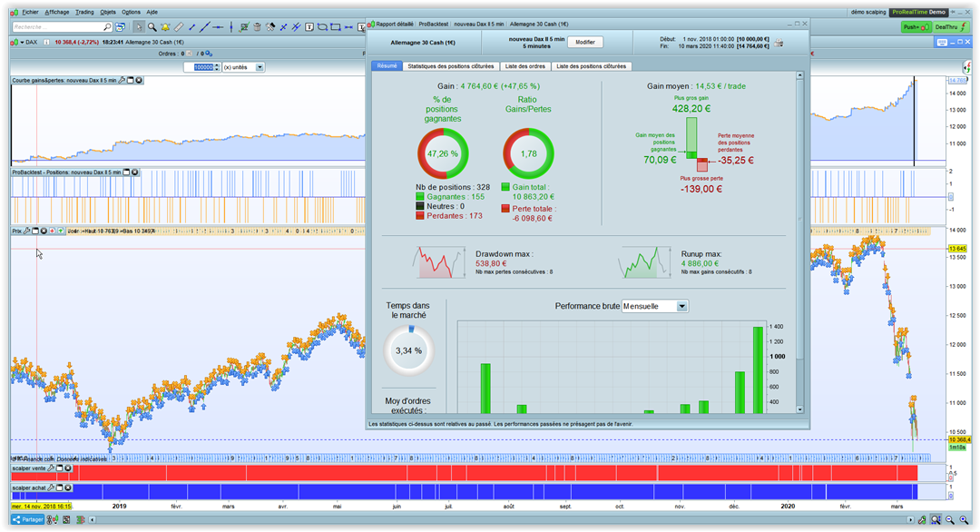Switch to Liste des positions clôturées tab

592,65
